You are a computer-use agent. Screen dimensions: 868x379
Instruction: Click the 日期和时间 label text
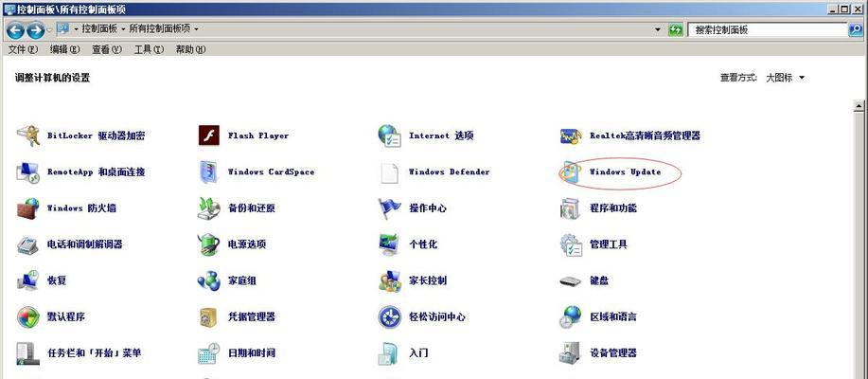(x=252, y=353)
